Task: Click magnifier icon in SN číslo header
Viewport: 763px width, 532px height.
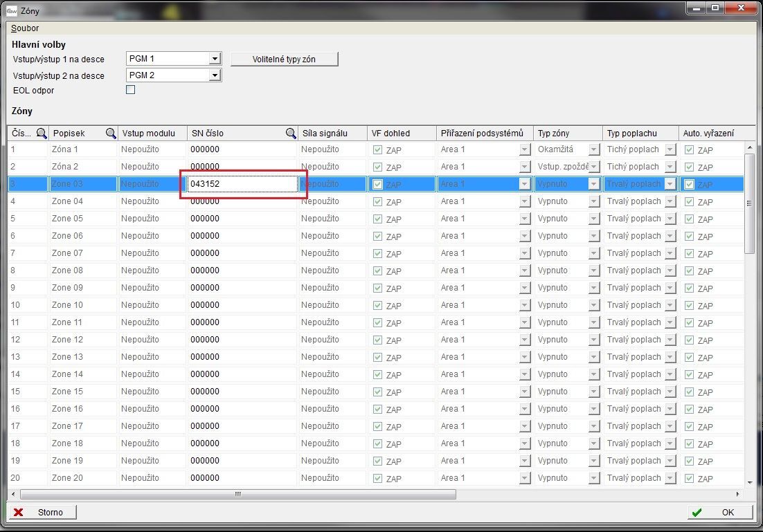Action: (x=291, y=134)
